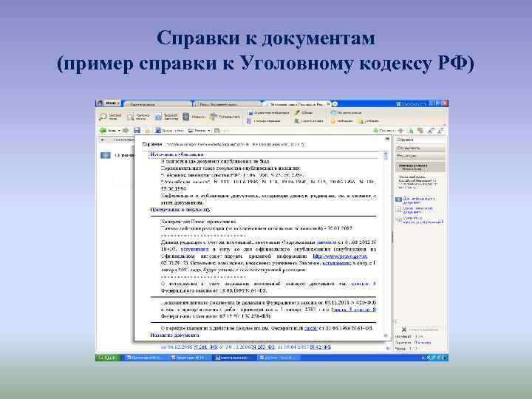Image resolution: width=532 pixels, height=399 pixels.
Task: Open the Legal navigator toolbar icon
Action: 158,117
